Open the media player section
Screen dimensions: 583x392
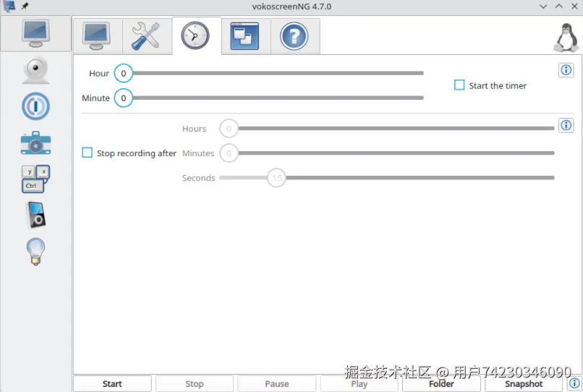[x=35, y=215]
